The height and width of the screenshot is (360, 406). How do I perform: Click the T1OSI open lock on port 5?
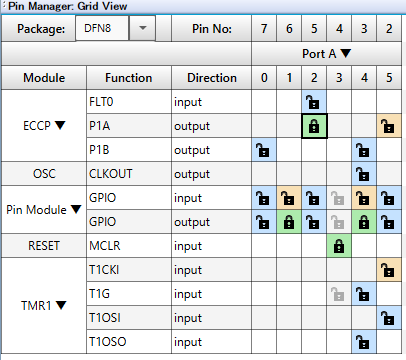tap(389, 318)
